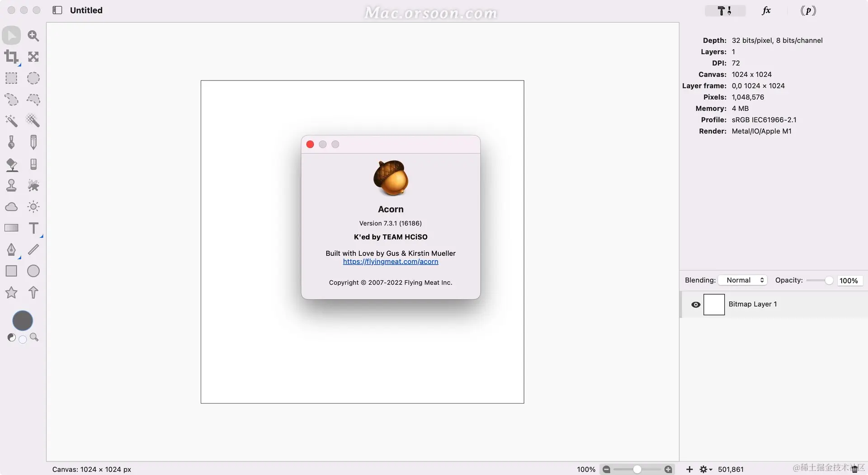This screenshot has height=475, width=868.
Task: Click the 32 bits/pixel depth value
Action: 777,40
